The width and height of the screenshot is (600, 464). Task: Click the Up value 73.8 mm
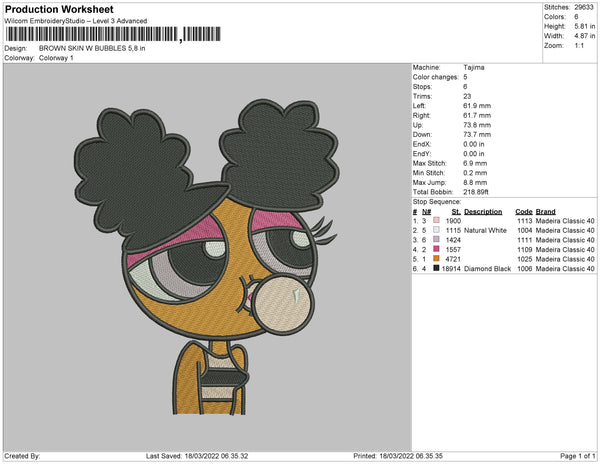click(x=477, y=125)
